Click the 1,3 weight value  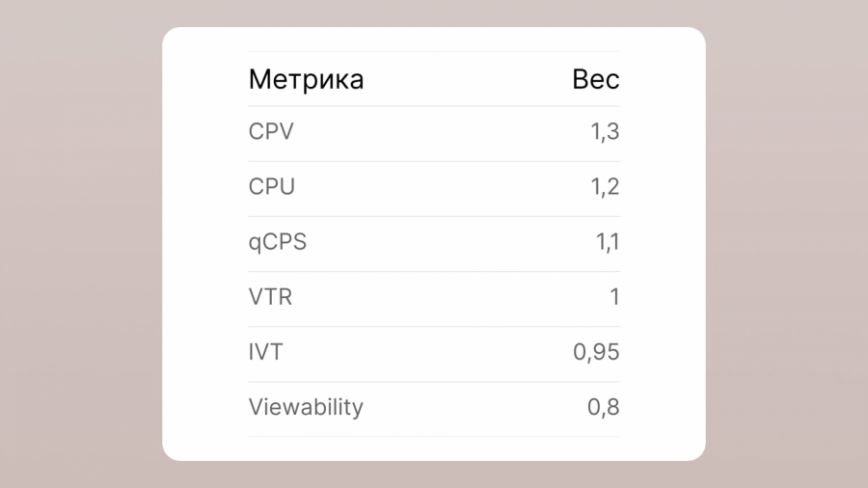pyautogui.click(x=605, y=132)
